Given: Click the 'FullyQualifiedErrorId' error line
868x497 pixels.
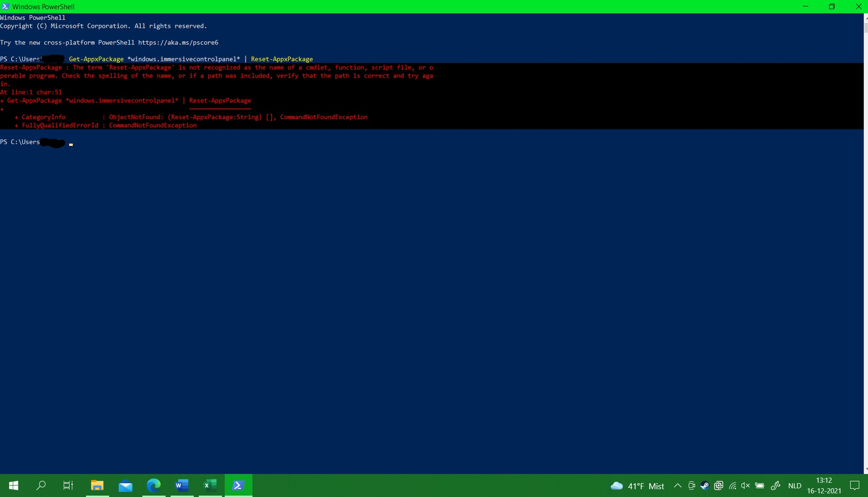Looking at the screenshot, I should 106,126.
